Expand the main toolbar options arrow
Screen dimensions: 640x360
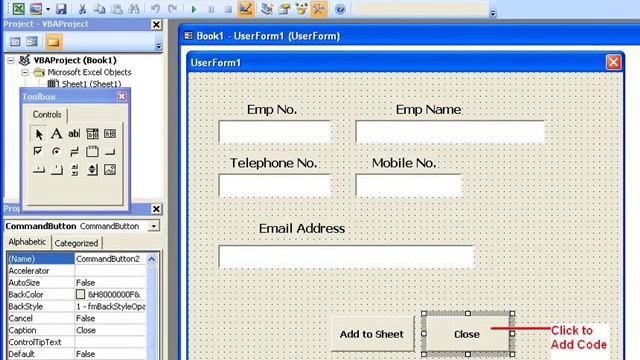click(493, 13)
